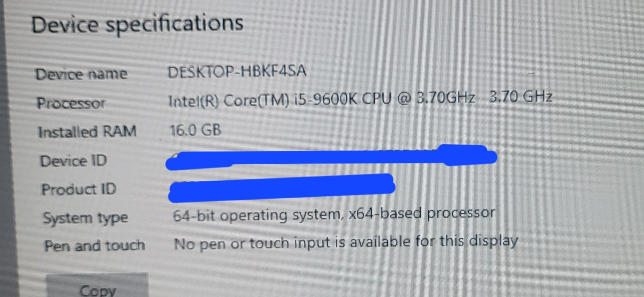Click the x64-based processor text

(x=421, y=213)
